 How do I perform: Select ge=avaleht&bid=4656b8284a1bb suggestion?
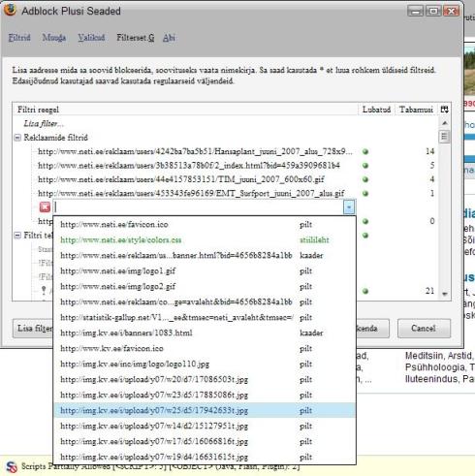click(x=205, y=302)
